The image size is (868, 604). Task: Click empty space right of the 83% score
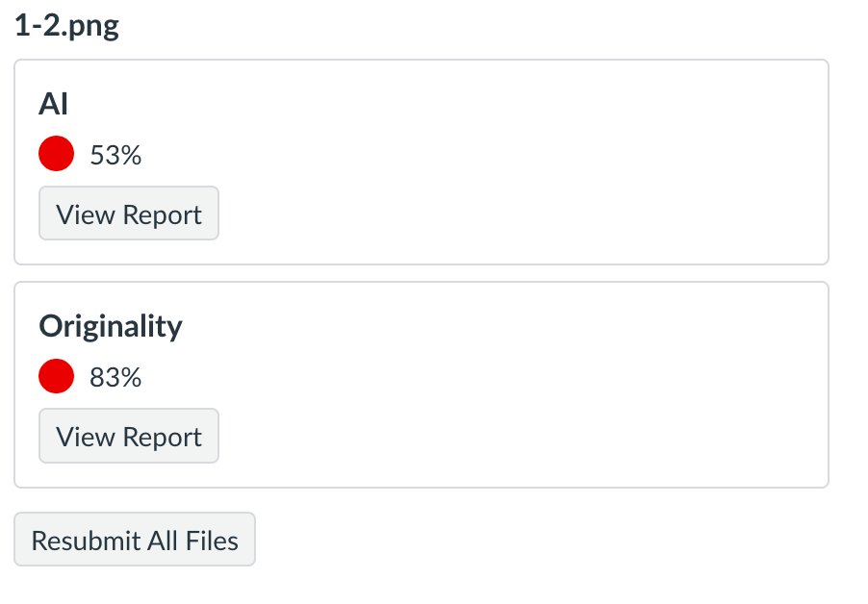pos(481,378)
